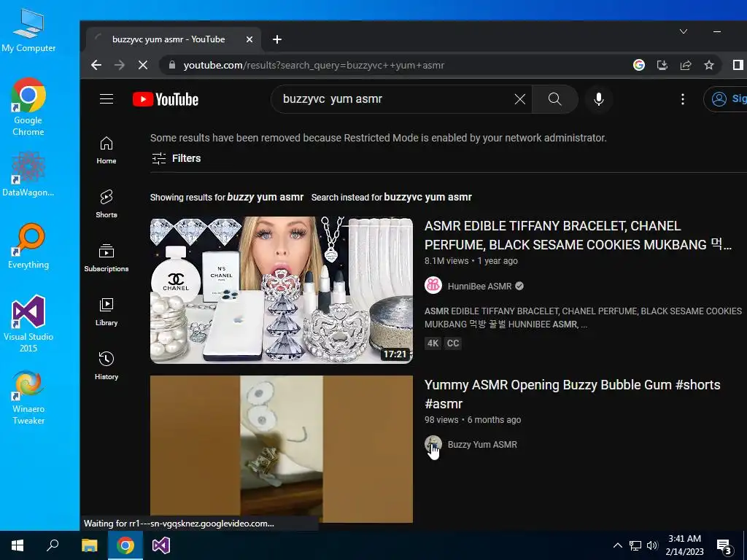View site info via the padlock icon

172,65
